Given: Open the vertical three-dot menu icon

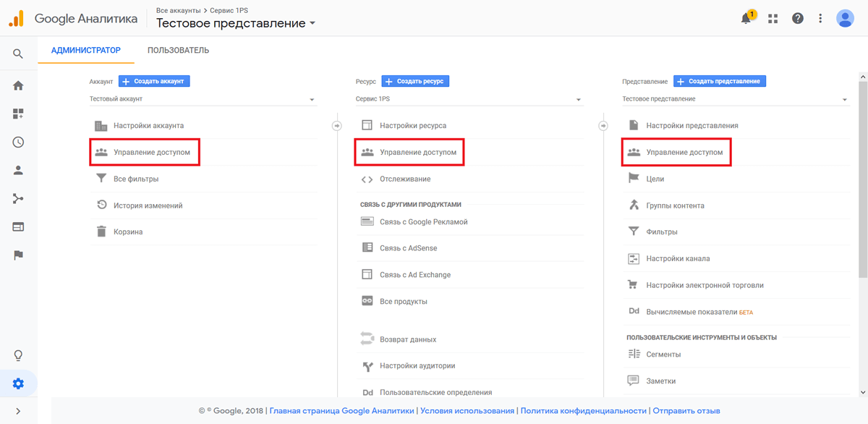Looking at the screenshot, I should pyautogui.click(x=820, y=18).
